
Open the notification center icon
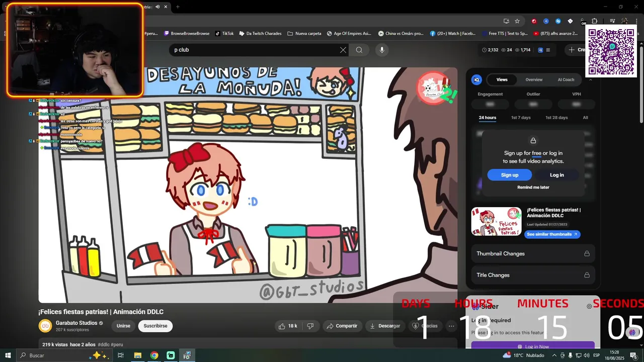(x=633, y=355)
